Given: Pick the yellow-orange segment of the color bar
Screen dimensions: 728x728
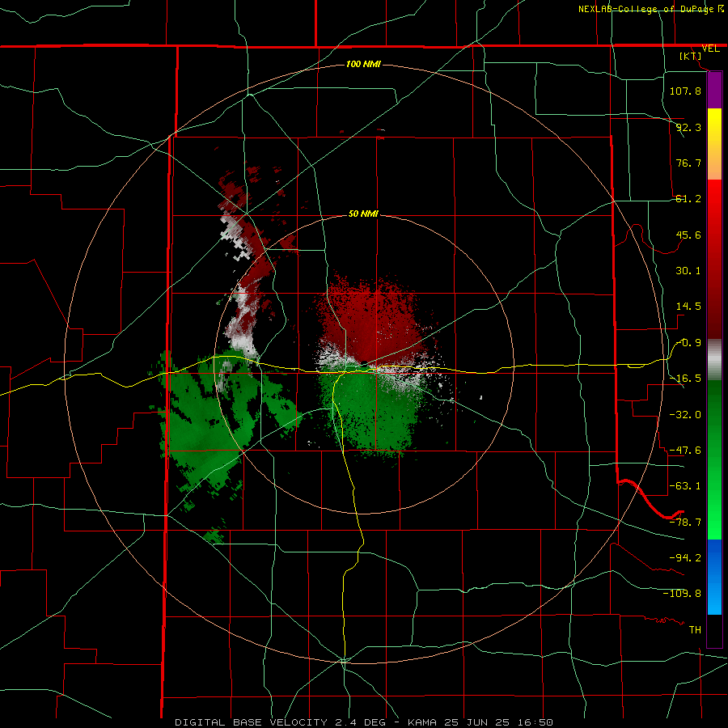Looking at the screenshot, I should coord(714,144).
